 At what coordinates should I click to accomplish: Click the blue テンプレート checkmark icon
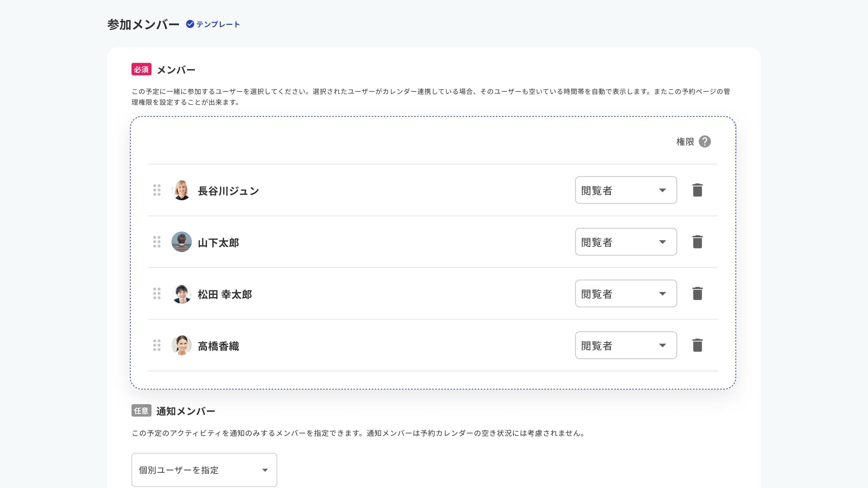coord(190,24)
